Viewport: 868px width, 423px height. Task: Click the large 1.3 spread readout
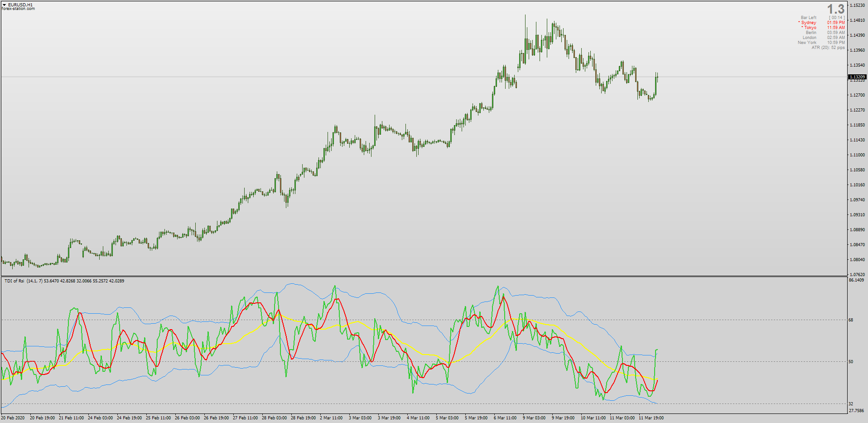tap(835, 9)
